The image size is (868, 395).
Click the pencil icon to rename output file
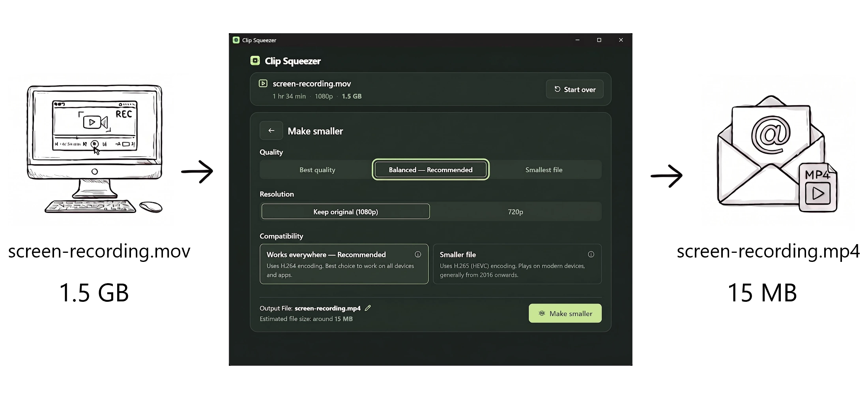tap(368, 308)
